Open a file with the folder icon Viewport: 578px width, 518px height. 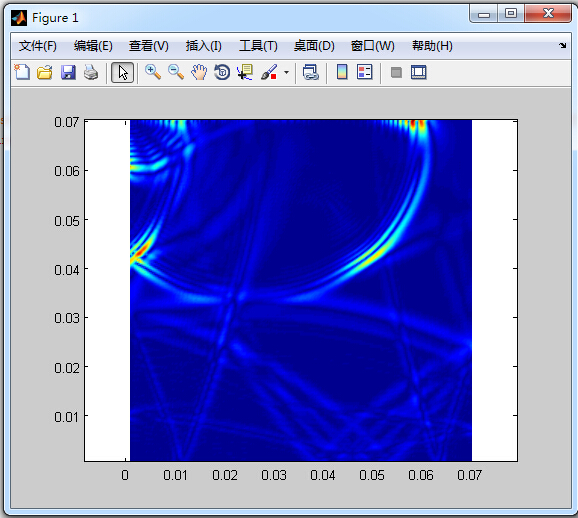click(45, 72)
